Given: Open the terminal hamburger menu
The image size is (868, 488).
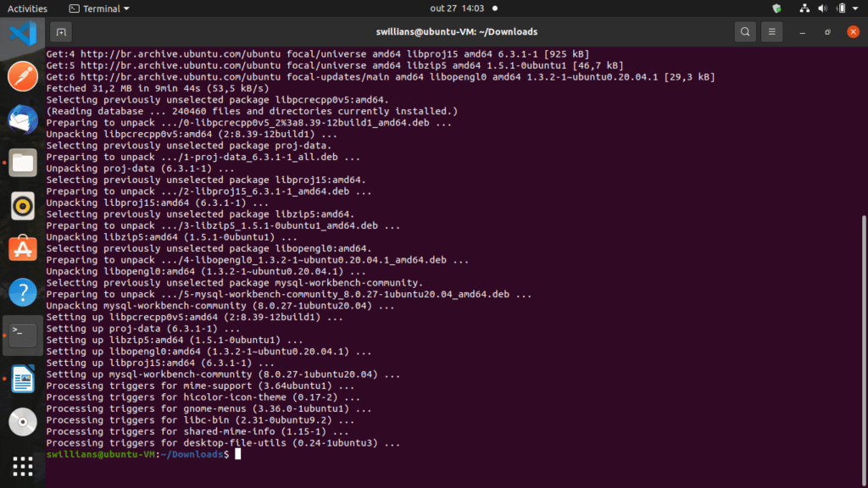Looking at the screenshot, I should pos(771,32).
